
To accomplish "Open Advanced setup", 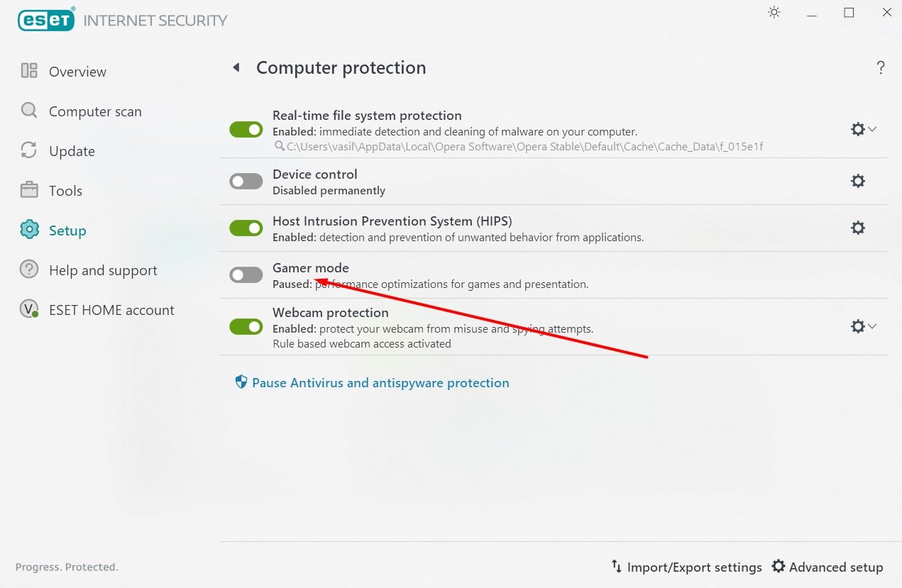I will coord(827,567).
